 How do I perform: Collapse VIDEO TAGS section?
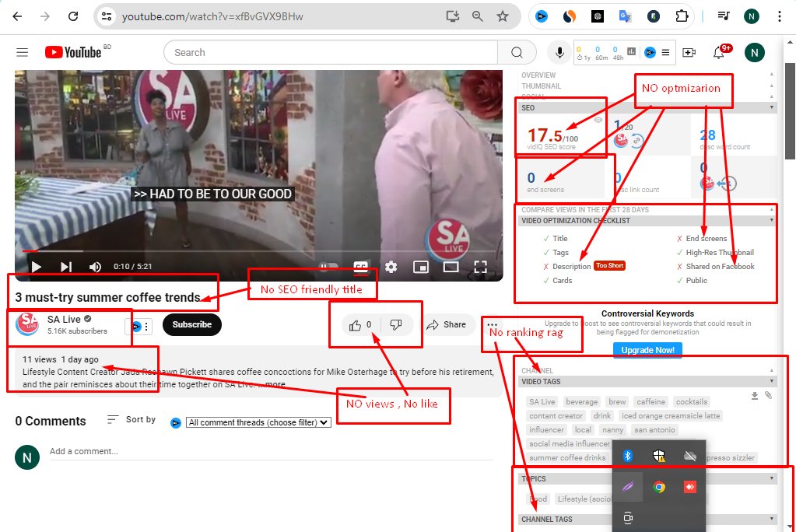pos(647,382)
